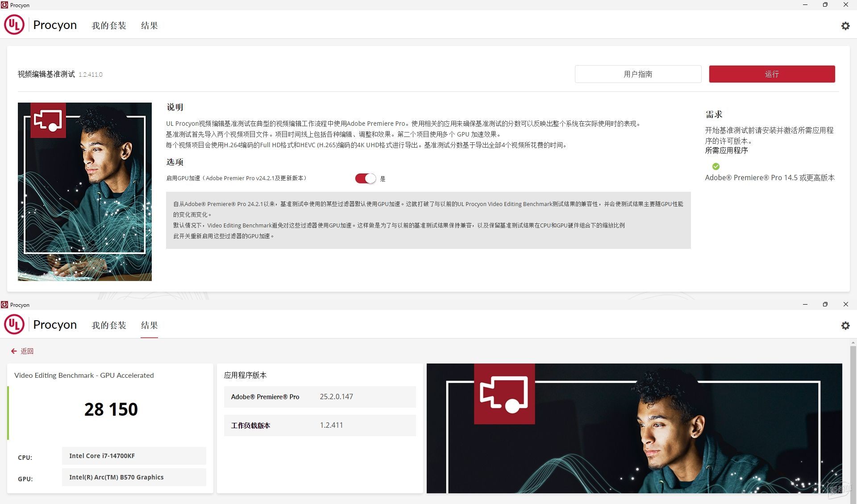Open 我的套装 tab in the top window
857x504 pixels.
(x=109, y=25)
